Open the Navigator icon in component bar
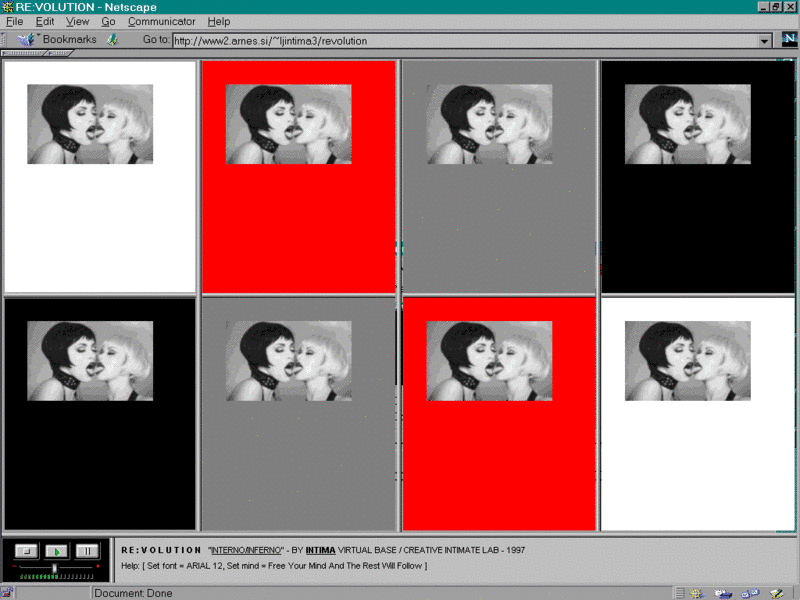The height and width of the screenshot is (600, 800). point(697,593)
